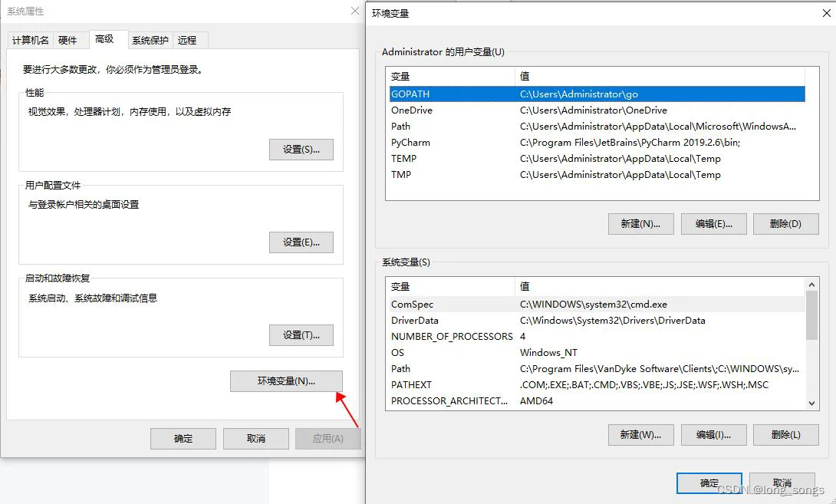
Task: Select the PyCharm user variable row
Action: [x=597, y=143]
